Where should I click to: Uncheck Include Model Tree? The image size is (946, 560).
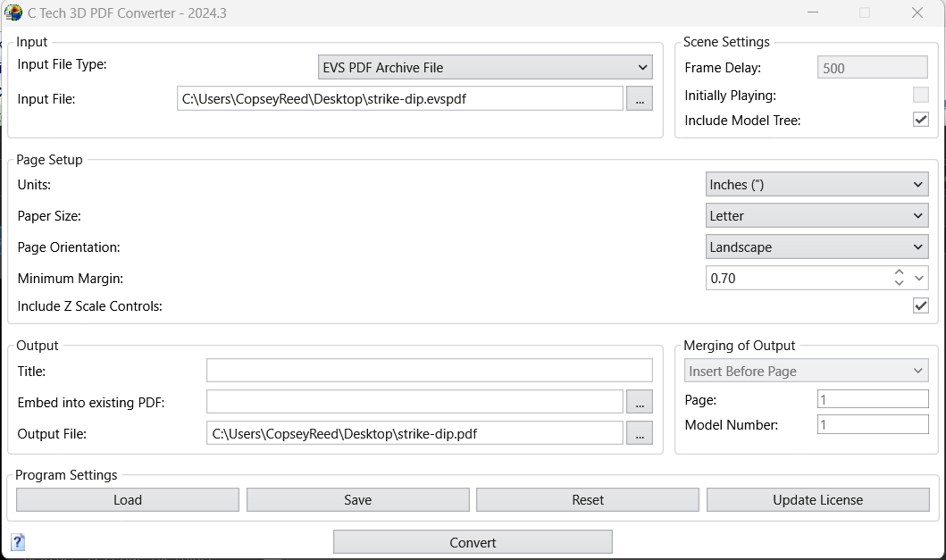coord(920,120)
